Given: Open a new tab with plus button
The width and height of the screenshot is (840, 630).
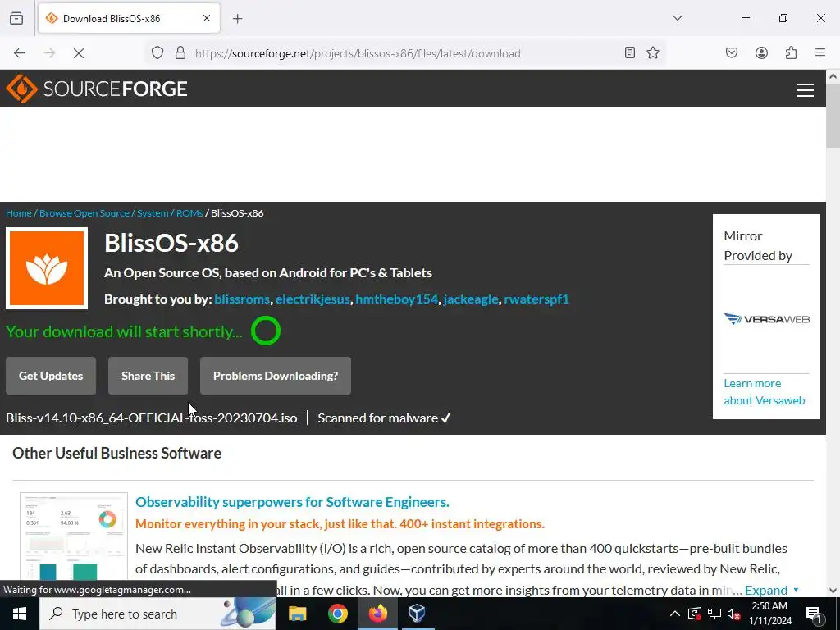Looking at the screenshot, I should click(238, 19).
